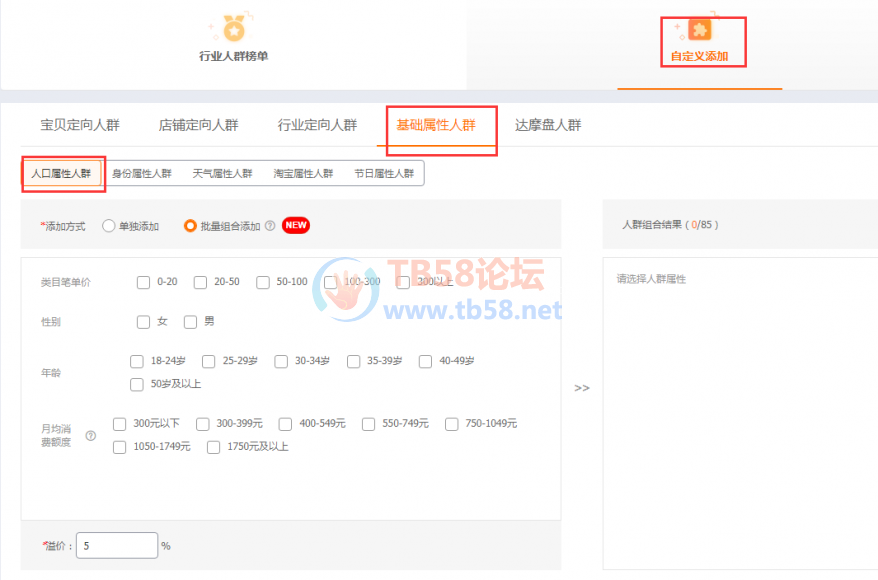The height and width of the screenshot is (580, 878).
Task: Select 单独添加 radio option
Action: [x=109, y=226]
